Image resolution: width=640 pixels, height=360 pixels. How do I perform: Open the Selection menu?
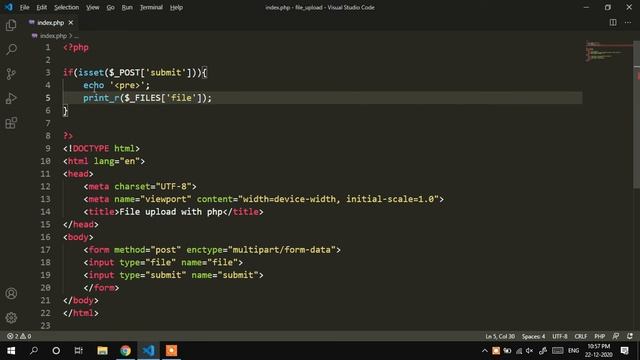(x=67, y=7)
